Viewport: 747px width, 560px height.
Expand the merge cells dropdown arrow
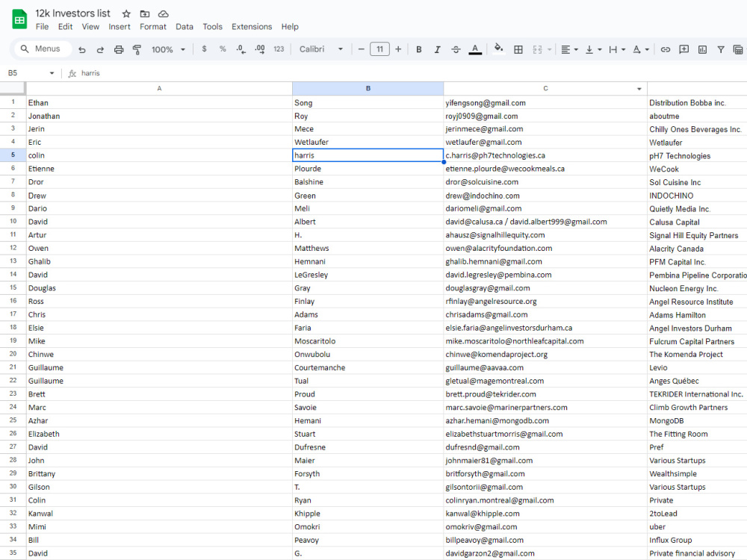click(549, 49)
